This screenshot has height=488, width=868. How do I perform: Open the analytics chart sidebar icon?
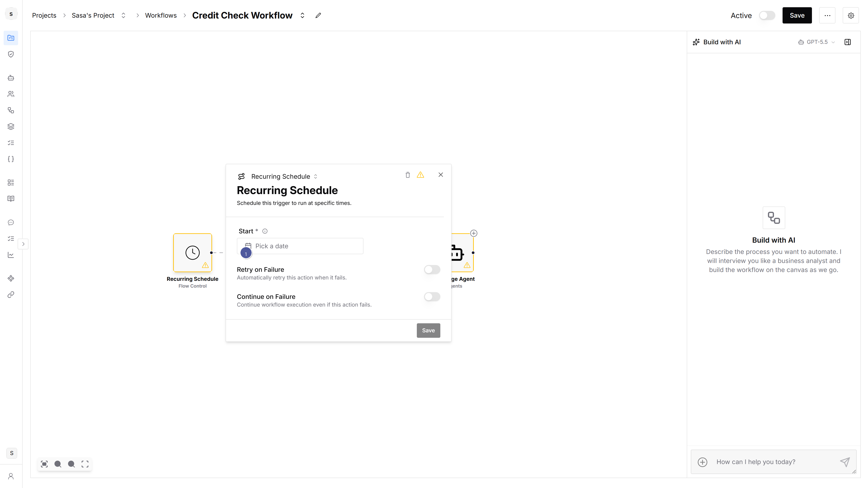coord(11,255)
